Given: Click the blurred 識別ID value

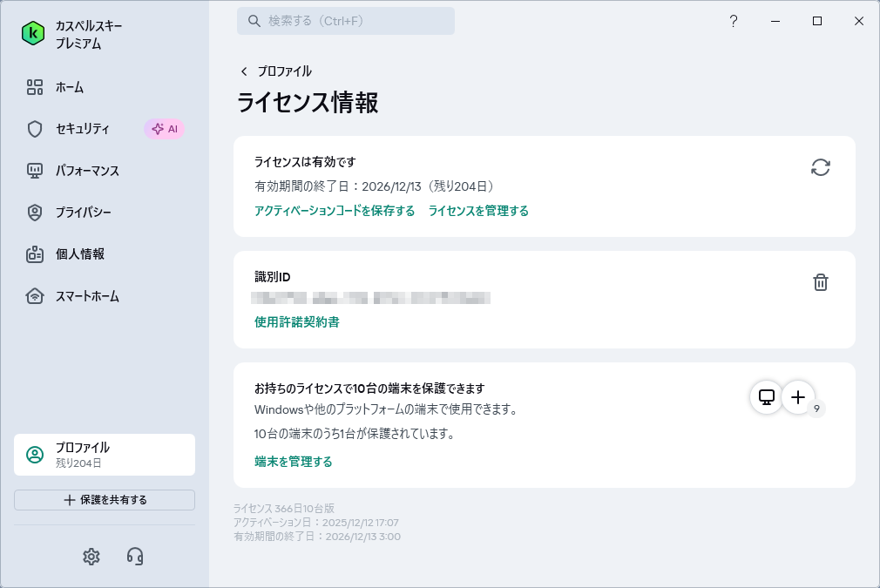Looking at the screenshot, I should click(x=370, y=298).
